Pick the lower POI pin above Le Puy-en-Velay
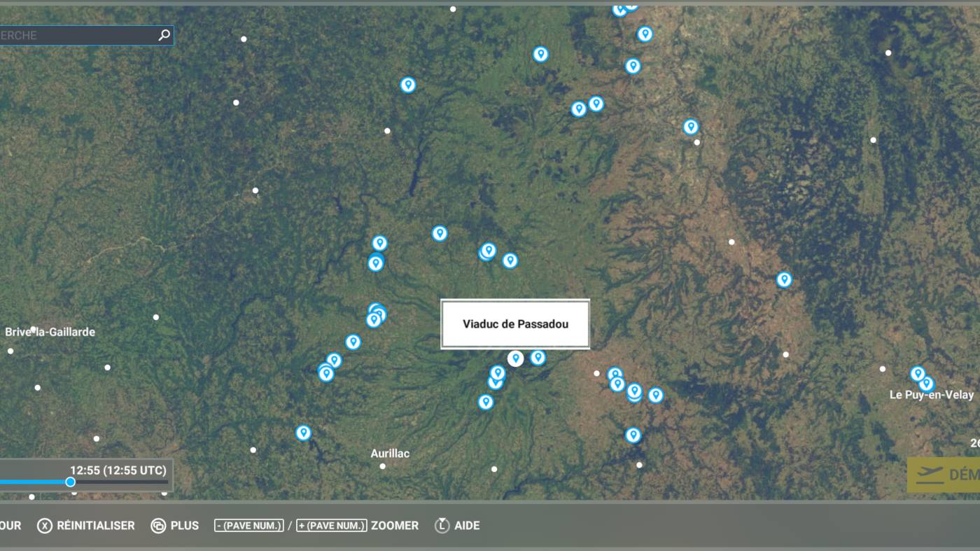Viewport: 980px width, 551px height. (926, 384)
